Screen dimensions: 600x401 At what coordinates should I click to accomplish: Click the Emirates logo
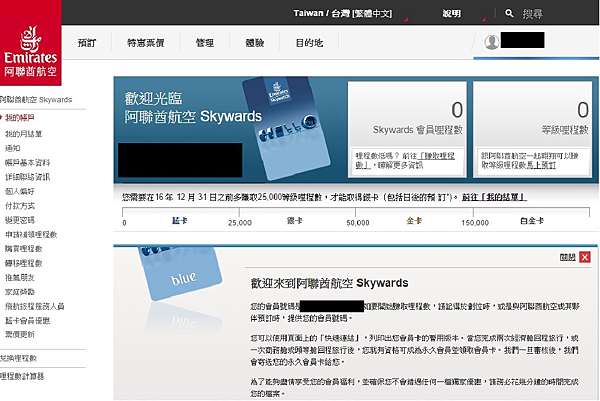[31, 43]
